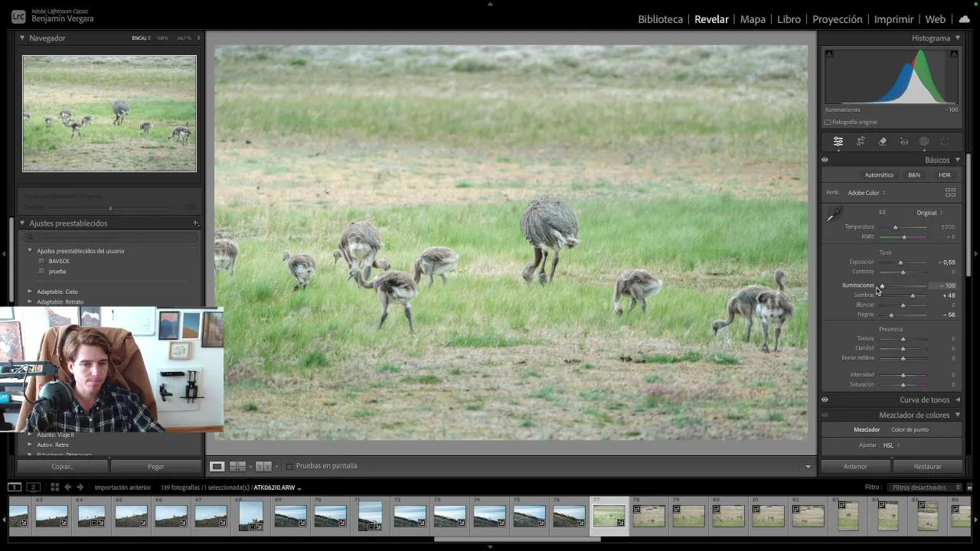The width and height of the screenshot is (980, 551).
Task: Click the Exposición slider handle
Action: 900,262
